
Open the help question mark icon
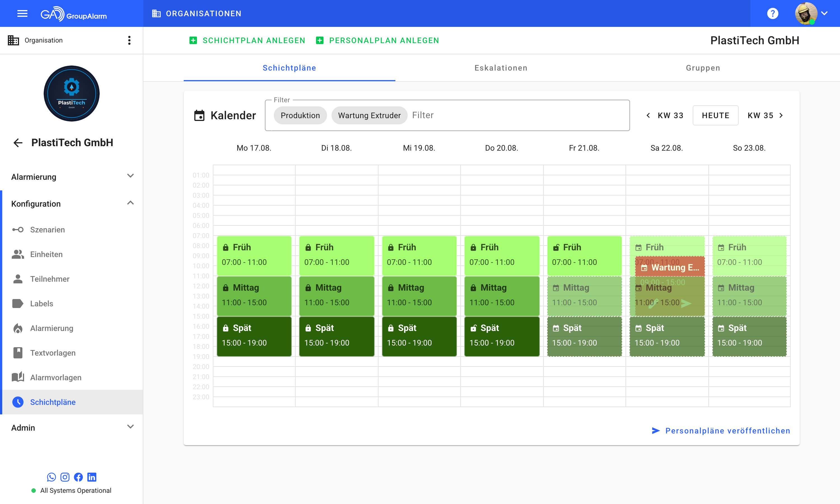click(773, 14)
